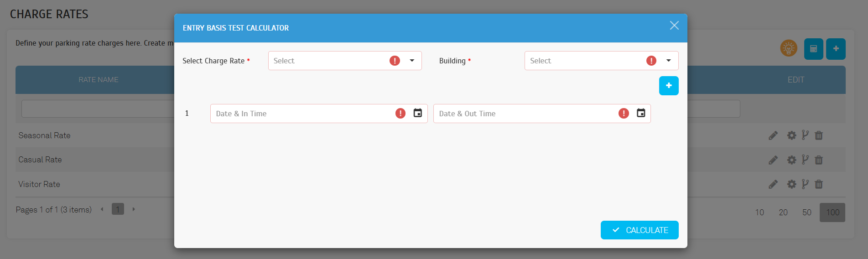Close the Entry Basis Test Calculator dialog
The width and height of the screenshot is (868, 259).
(x=674, y=26)
